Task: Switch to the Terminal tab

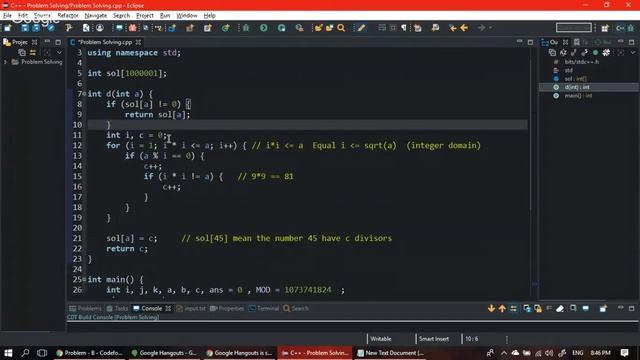Action: click(x=264, y=309)
